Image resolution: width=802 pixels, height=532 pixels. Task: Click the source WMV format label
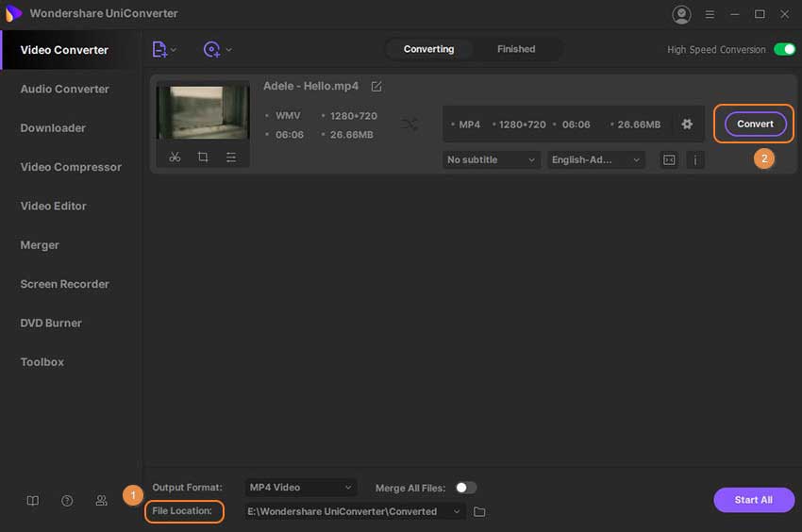tap(288, 116)
